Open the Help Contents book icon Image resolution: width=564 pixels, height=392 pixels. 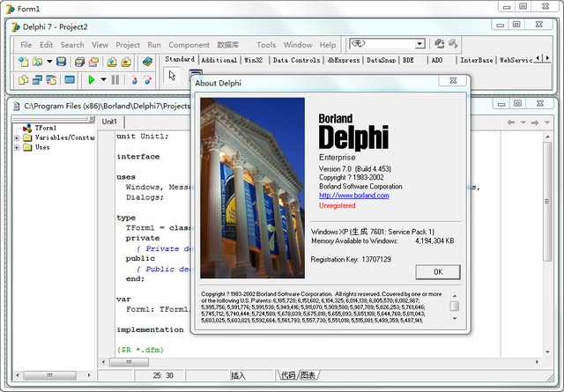[147, 62]
